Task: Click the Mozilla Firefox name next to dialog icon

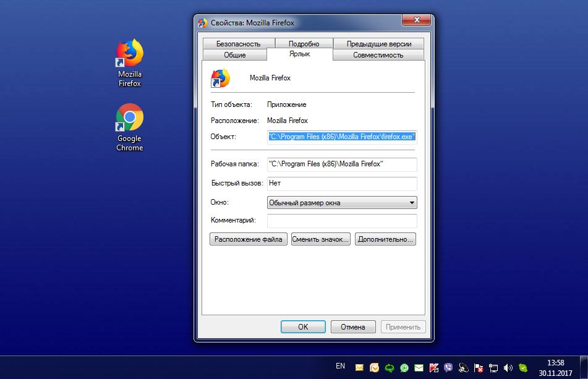Action: pyautogui.click(x=270, y=78)
